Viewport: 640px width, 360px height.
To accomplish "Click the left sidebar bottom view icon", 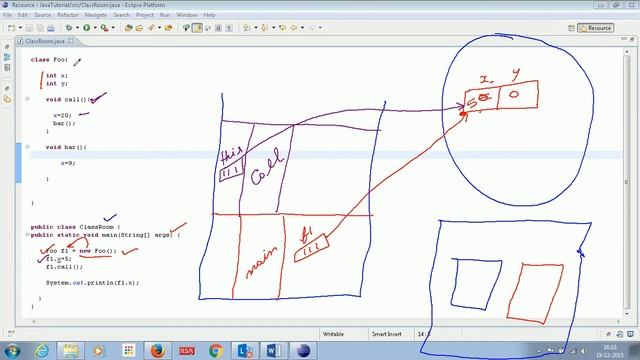I will (x=7, y=99).
